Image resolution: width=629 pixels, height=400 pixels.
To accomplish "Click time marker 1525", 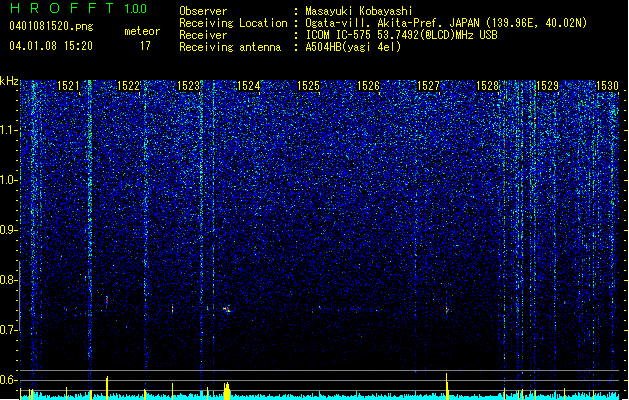I will point(308,86).
